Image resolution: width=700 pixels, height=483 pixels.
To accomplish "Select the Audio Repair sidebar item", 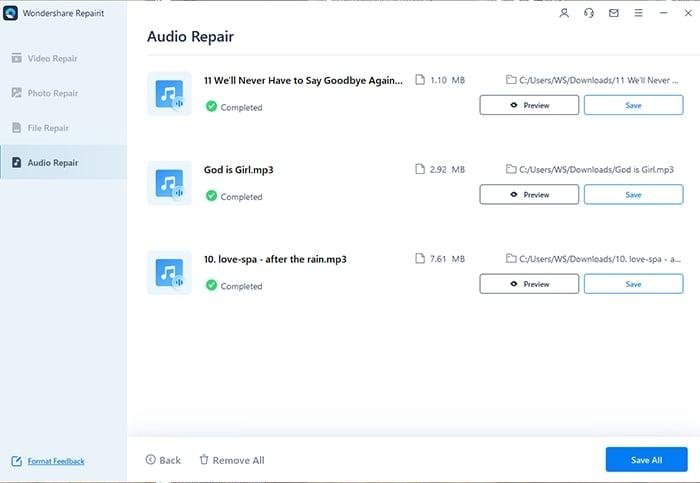I will point(63,162).
